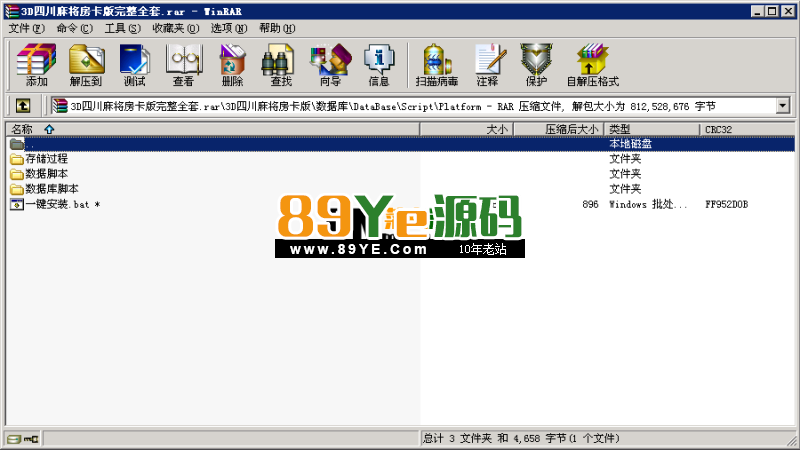
Task: Click the drive icon in status bar
Action: [x=14, y=439]
